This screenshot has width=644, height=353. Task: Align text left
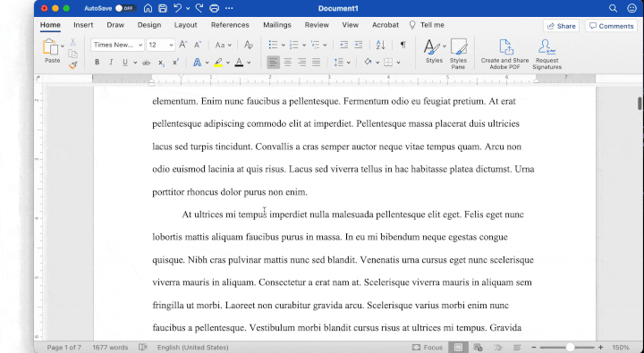[x=273, y=63]
